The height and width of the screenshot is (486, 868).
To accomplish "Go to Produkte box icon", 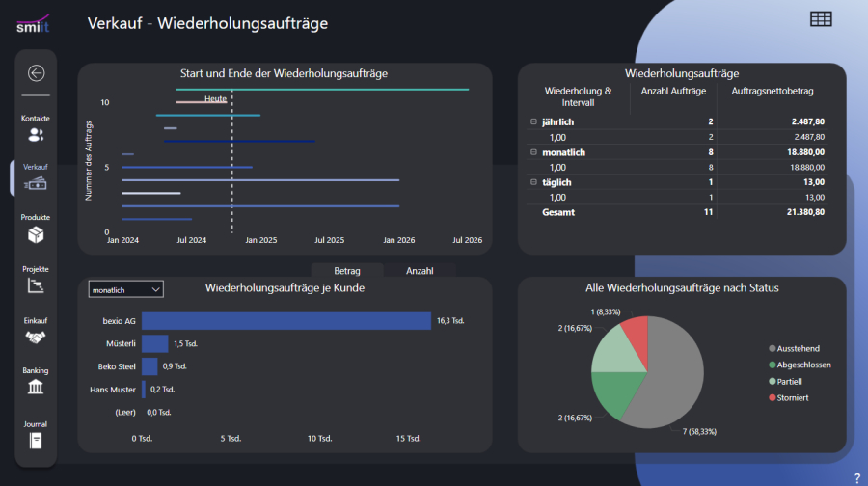I will [x=36, y=234].
